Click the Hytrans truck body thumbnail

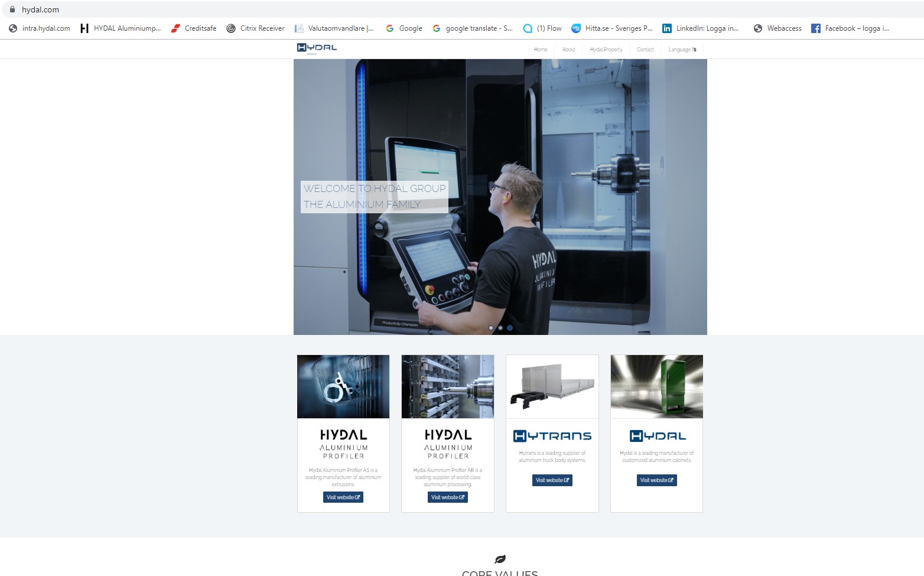[x=552, y=386]
